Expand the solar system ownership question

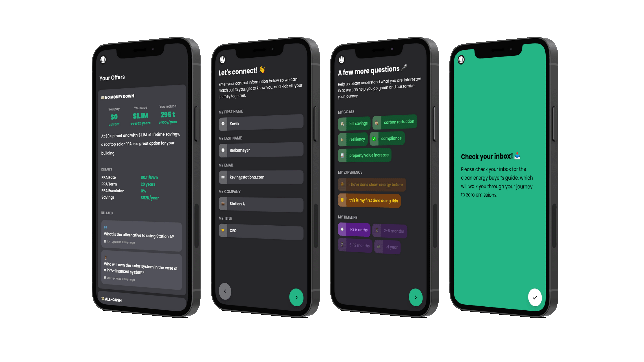click(139, 269)
